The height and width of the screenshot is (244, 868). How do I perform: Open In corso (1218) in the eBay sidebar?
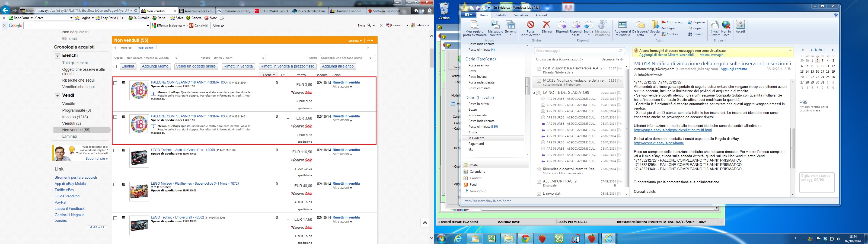click(x=75, y=117)
